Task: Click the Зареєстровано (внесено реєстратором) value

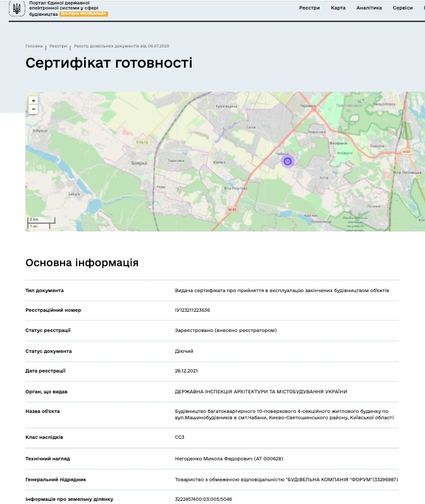Action: point(226,330)
